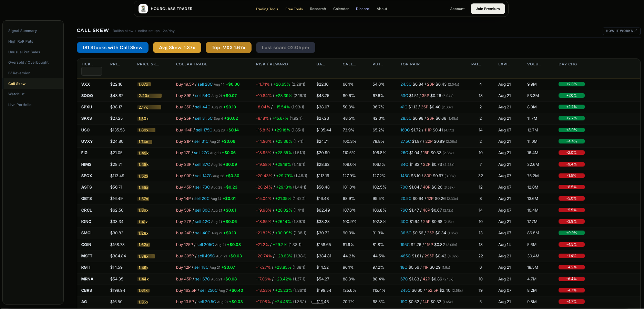
Task: Sort by the Risk / Reward column header
Action: pos(272,64)
